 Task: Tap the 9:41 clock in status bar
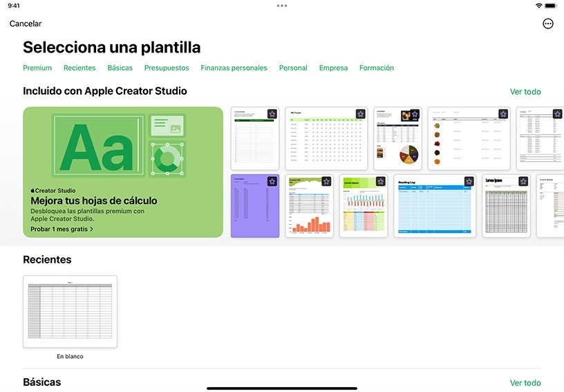point(14,6)
